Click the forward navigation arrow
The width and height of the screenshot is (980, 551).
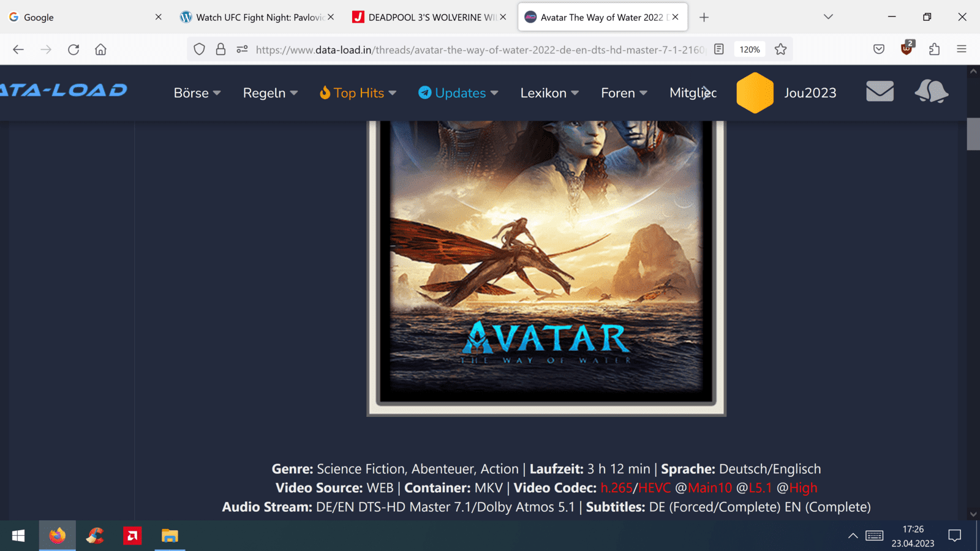point(46,50)
